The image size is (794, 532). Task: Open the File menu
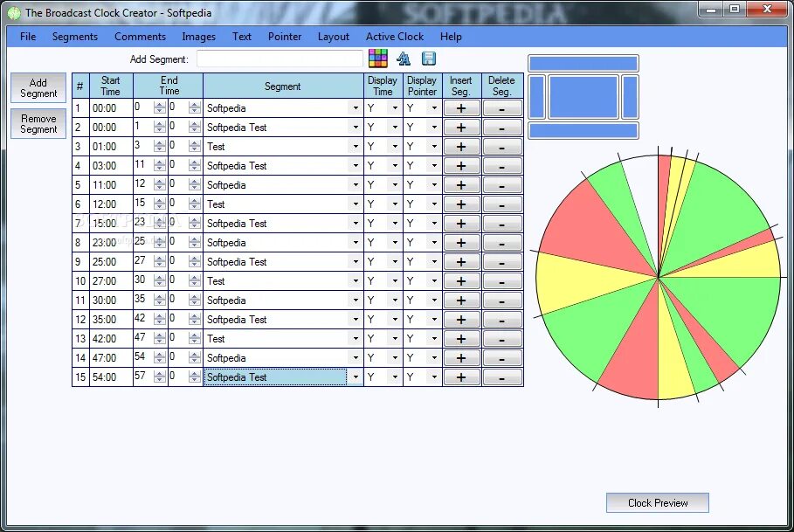[x=28, y=37]
